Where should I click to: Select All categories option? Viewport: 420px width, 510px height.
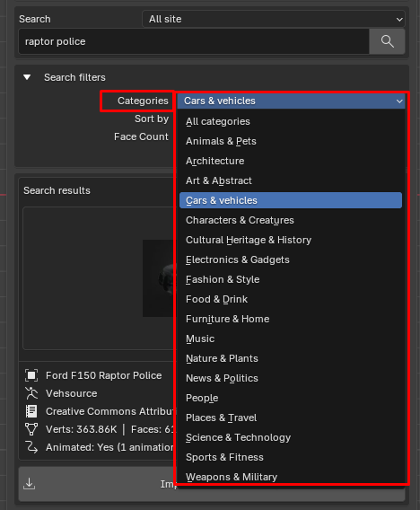[x=291, y=121]
